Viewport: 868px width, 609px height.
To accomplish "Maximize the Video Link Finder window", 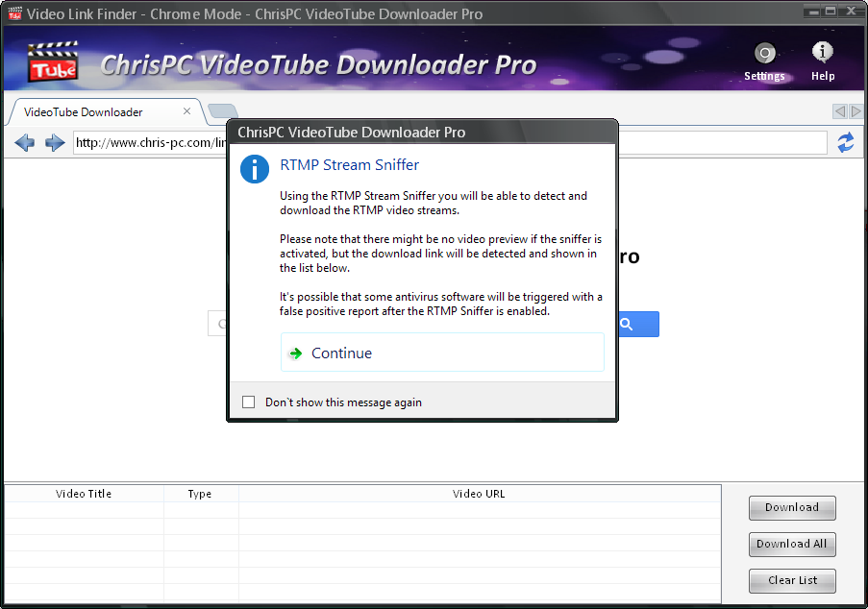I will click(831, 12).
